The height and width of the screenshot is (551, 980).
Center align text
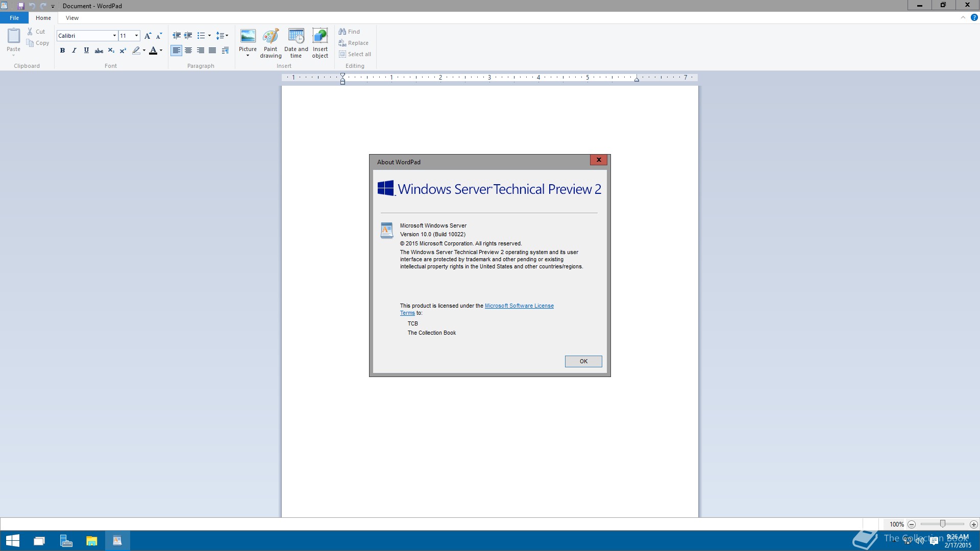tap(188, 51)
